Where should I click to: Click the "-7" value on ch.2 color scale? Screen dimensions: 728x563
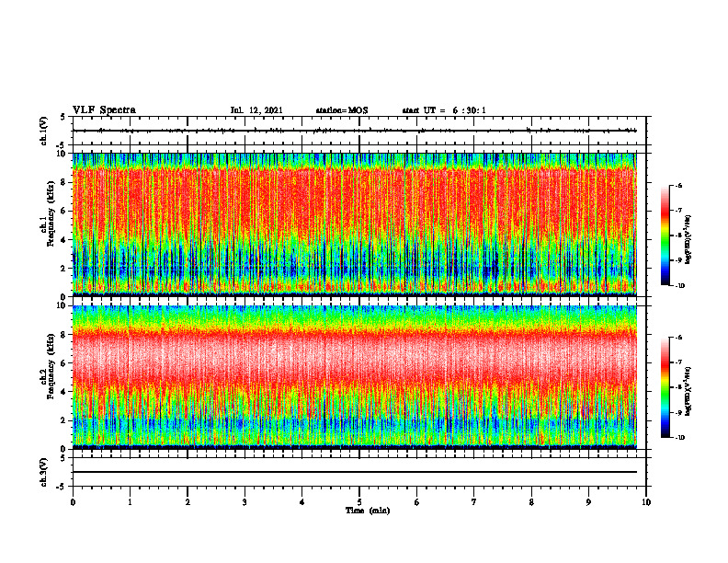coord(678,362)
